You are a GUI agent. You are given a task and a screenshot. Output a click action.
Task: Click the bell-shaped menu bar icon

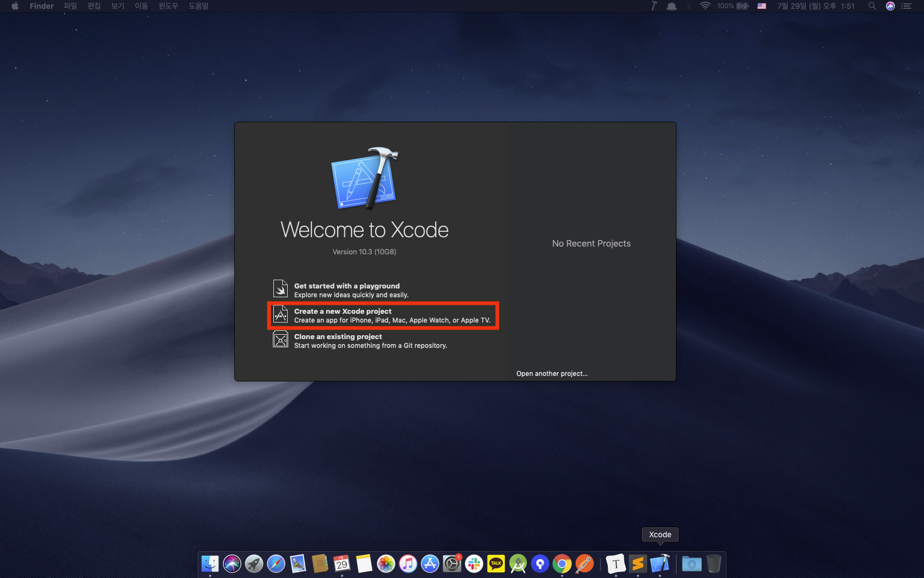(672, 6)
